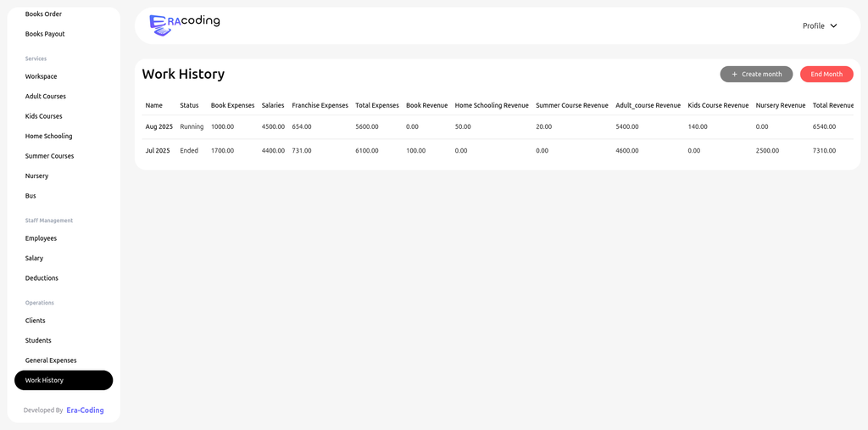Go to the Bus section
868x430 pixels.
[31, 196]
